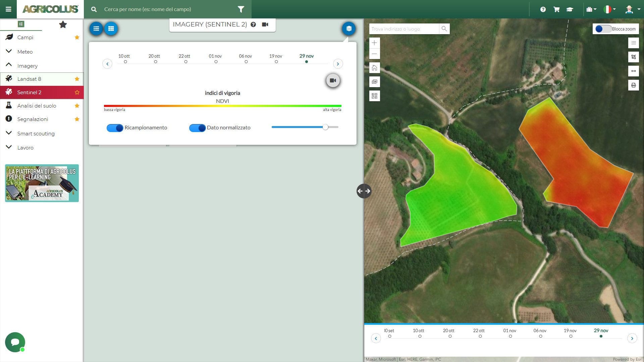The width and height of the screenshot is (644, 362).
Task: Open the filter options in the search bar
Action: (x=240, y=9)
